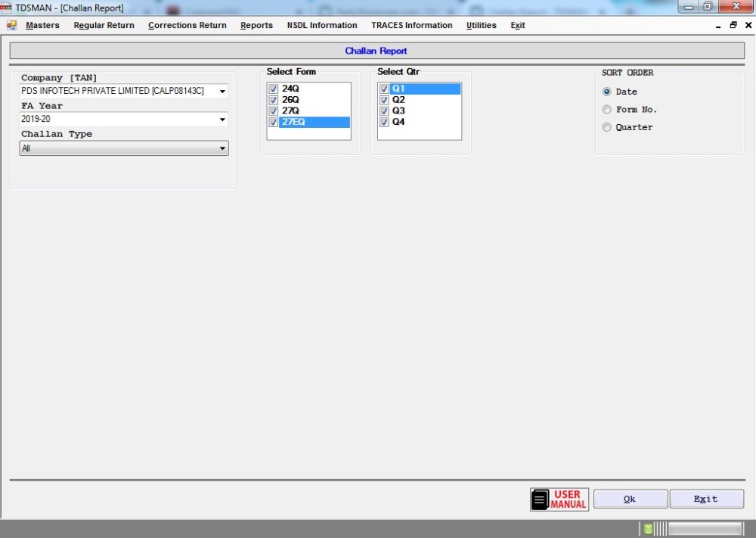The height and width of the screenshot is (538, 756).
Task: Open the Utilities menu
Action: [481, 25]
